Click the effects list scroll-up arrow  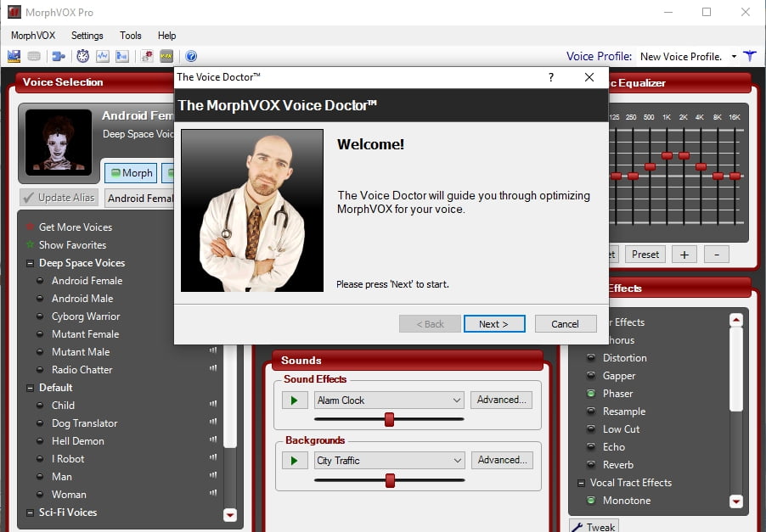735,320
